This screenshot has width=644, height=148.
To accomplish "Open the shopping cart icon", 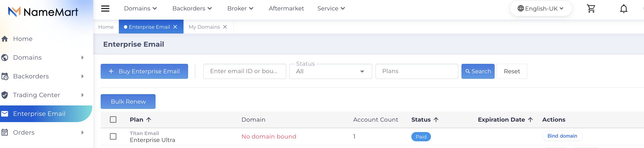I will coord(591,9).
